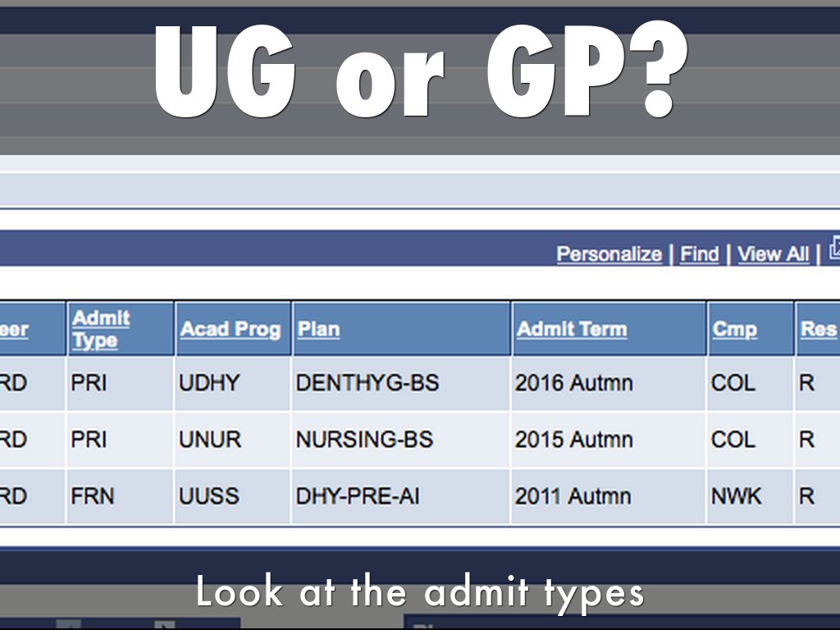Click the Plan column header

pos(318,329)
